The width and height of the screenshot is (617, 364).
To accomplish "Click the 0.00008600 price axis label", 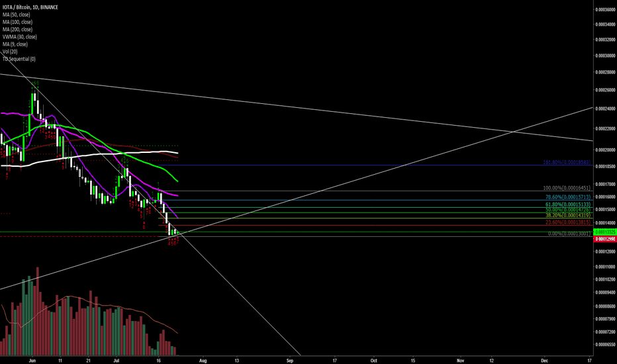I will click(605, 306).
